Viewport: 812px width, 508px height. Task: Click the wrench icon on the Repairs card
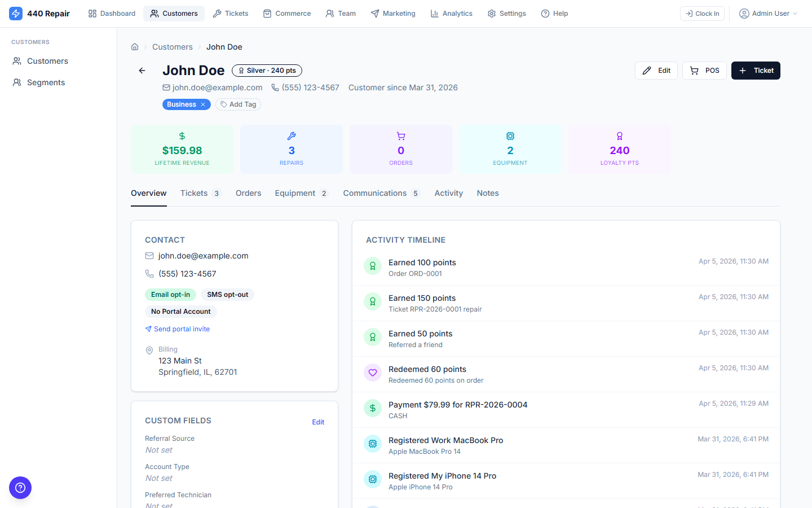point(291,136)
